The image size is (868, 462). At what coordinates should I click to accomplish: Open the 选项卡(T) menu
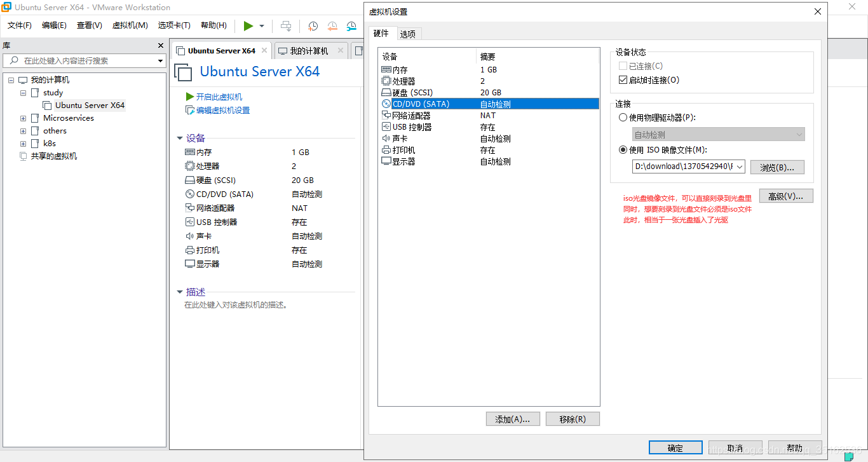point(174,25)
